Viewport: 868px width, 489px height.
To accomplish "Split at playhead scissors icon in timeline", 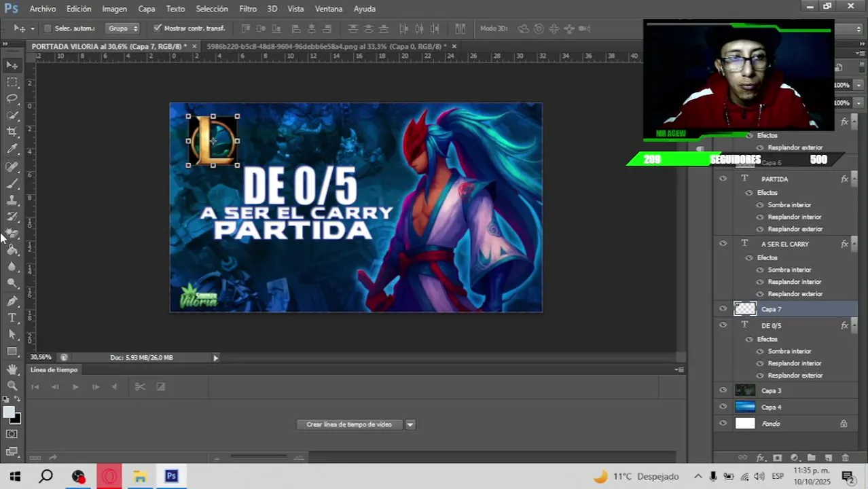I will pos(140,386).
